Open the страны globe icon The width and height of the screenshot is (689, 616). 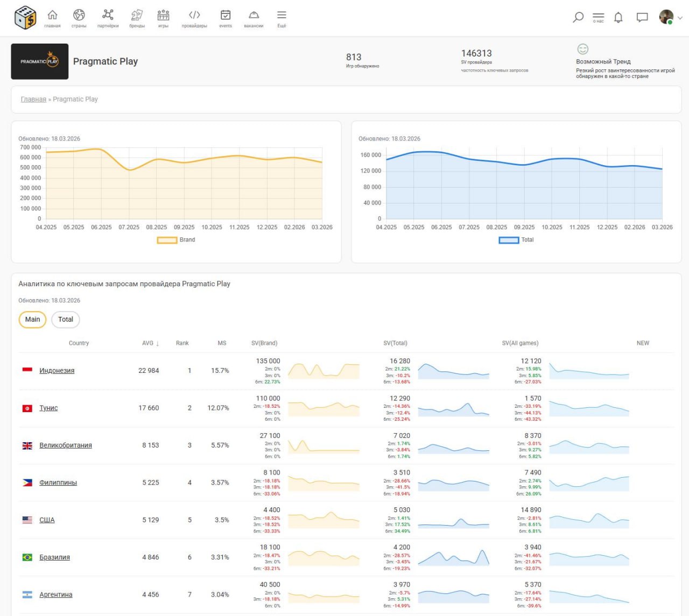(79, 16)
